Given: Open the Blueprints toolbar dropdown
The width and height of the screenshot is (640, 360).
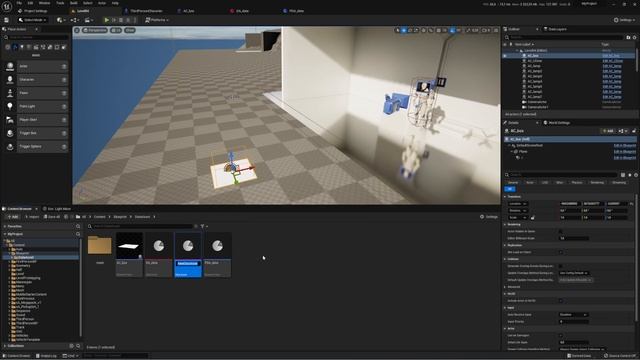Looking at the screenshot, I should click(x=75, y=20).
